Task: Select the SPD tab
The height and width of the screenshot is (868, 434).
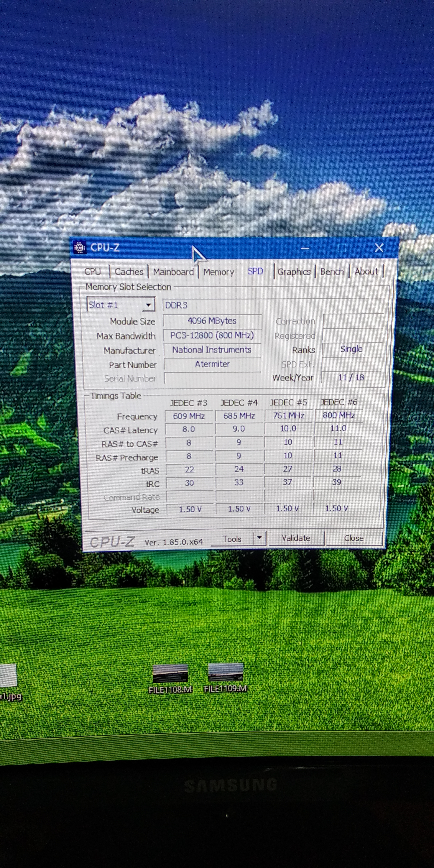Action: point(255,271)
